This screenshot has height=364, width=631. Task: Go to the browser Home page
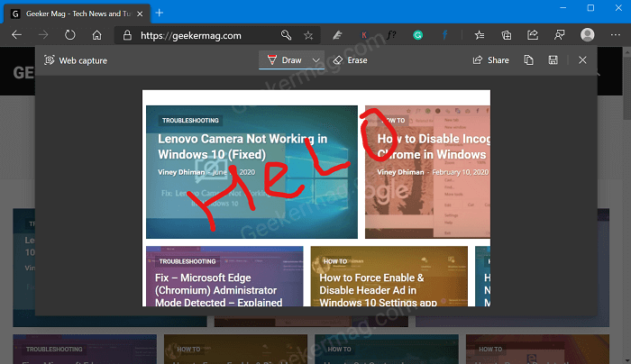pyautogui.click(x=96, y=35)
